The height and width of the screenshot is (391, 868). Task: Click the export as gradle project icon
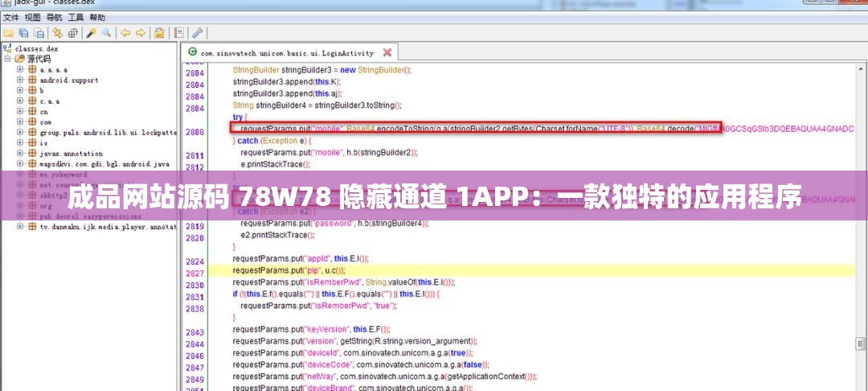tap(39, 33)
